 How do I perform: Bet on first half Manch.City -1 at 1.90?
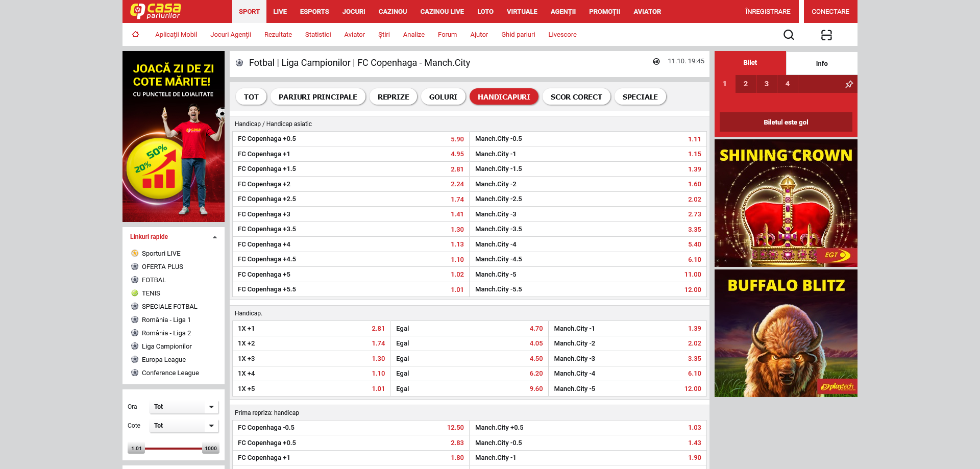click(x=588, y=458)
